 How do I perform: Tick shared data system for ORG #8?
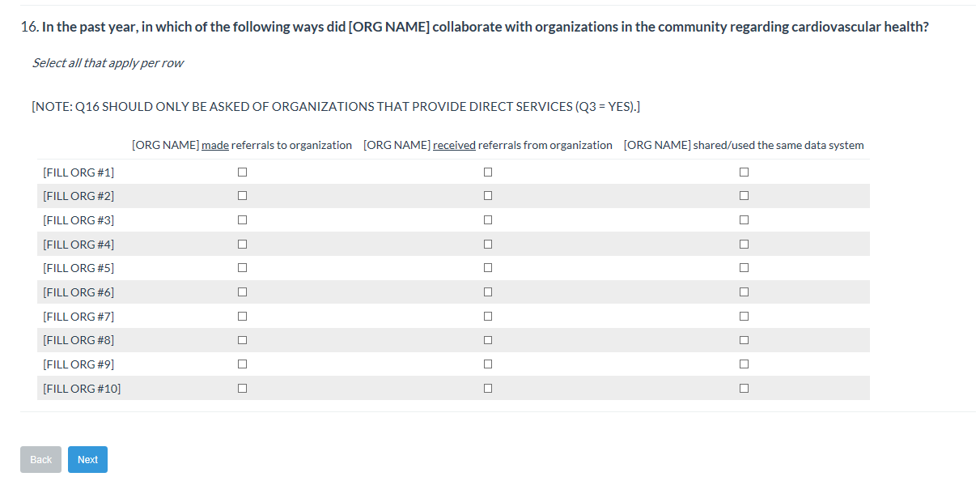coord(744,340)
